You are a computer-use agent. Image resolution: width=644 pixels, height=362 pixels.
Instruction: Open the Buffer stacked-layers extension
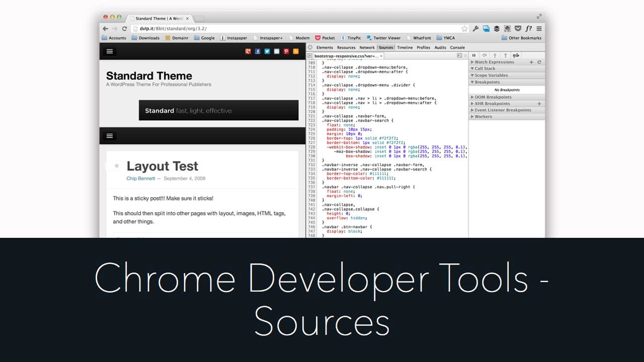tap(497, 29)
